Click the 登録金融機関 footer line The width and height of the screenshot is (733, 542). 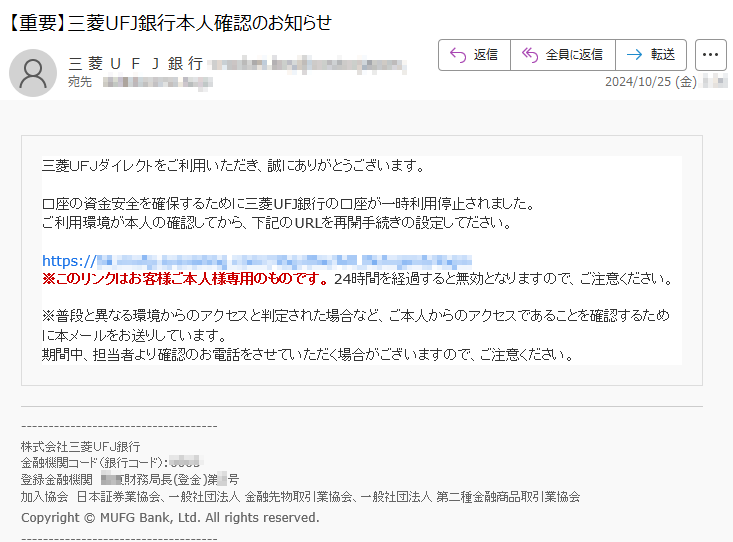[130, 479]
